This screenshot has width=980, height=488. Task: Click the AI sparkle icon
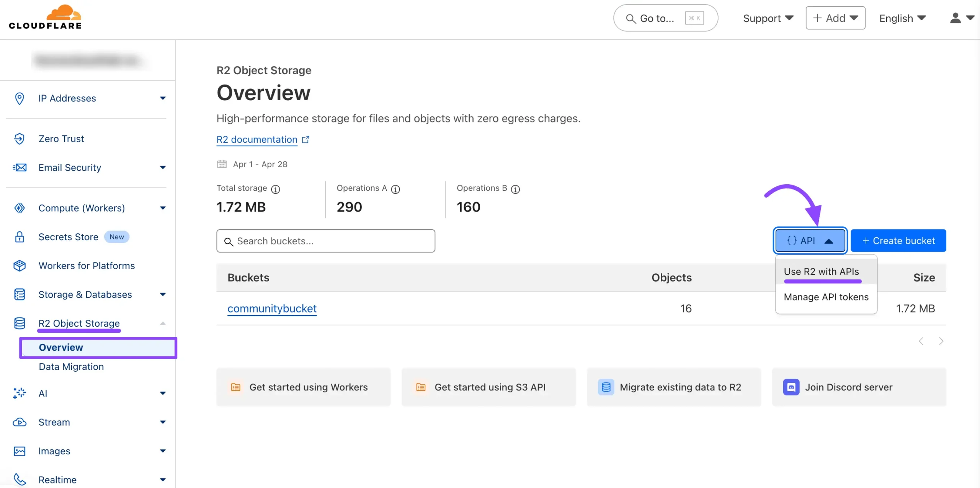[x=20, y=393]
